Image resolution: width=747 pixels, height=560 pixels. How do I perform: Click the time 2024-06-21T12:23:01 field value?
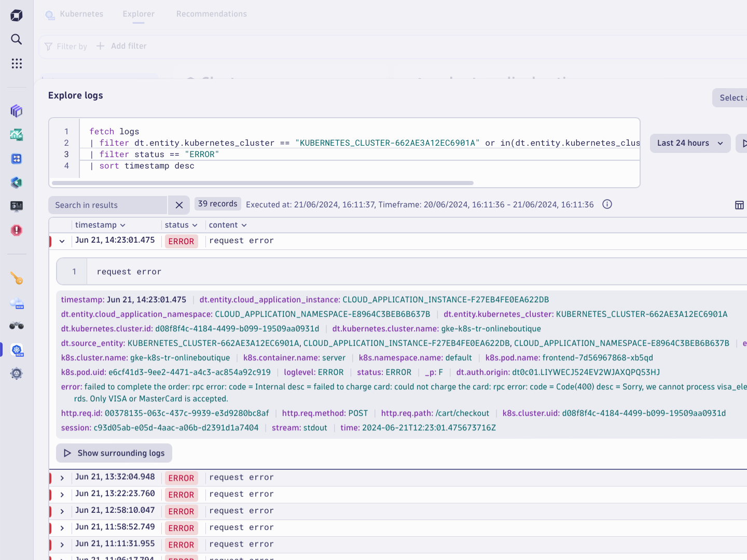429,428
